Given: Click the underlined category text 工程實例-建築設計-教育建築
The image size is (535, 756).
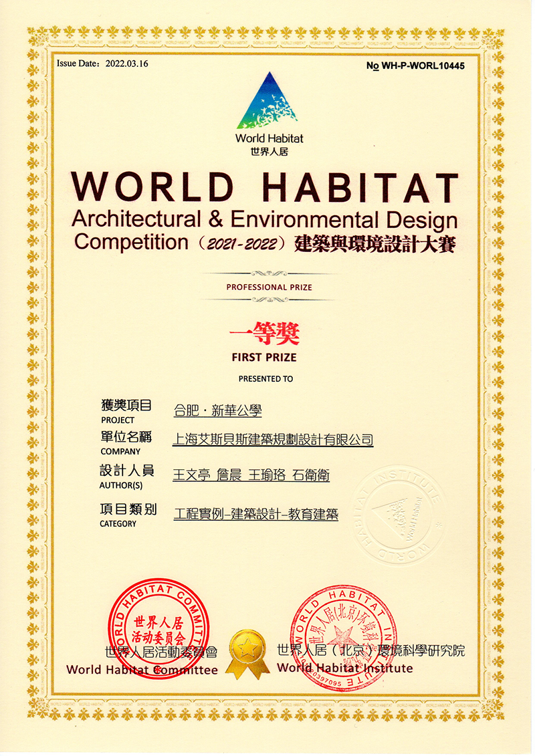Looking at the screenshot, I should pos(255,514).
